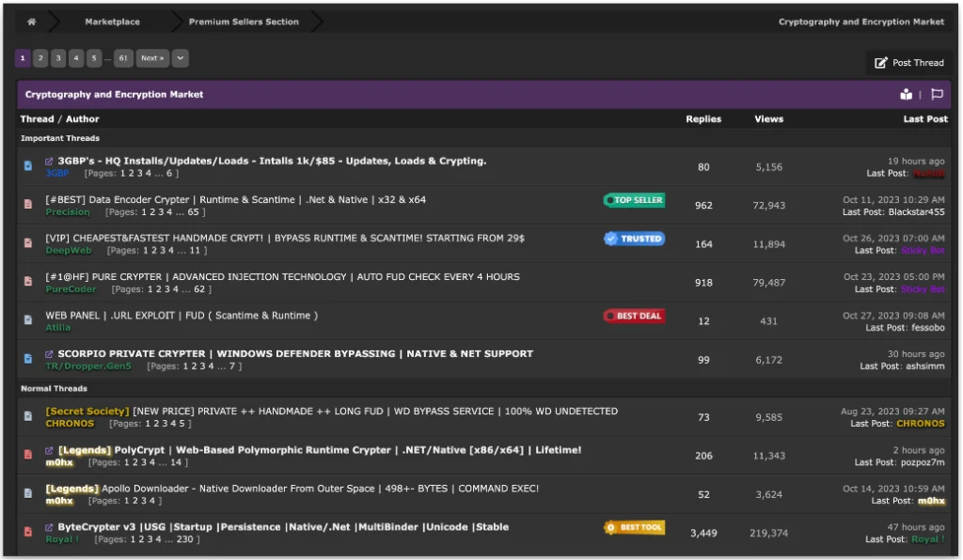Open external link icon beside 3GBP's thread
The width and height of the screenshot is (963, 560).
pyautogui.click(x=49, y=162)
